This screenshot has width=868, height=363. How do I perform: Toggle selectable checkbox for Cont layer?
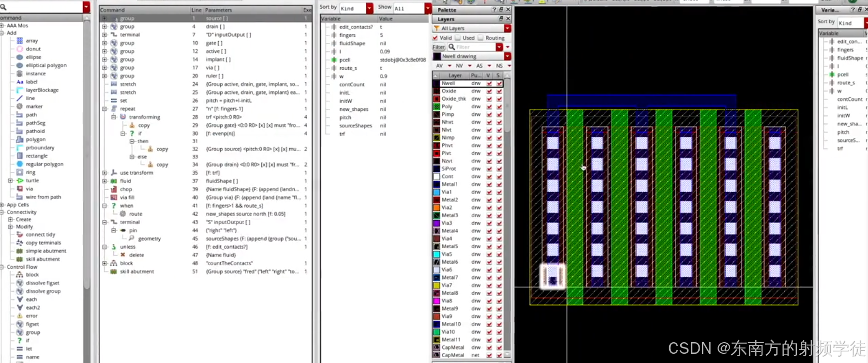pyautogui.click(x=499, y=177)
